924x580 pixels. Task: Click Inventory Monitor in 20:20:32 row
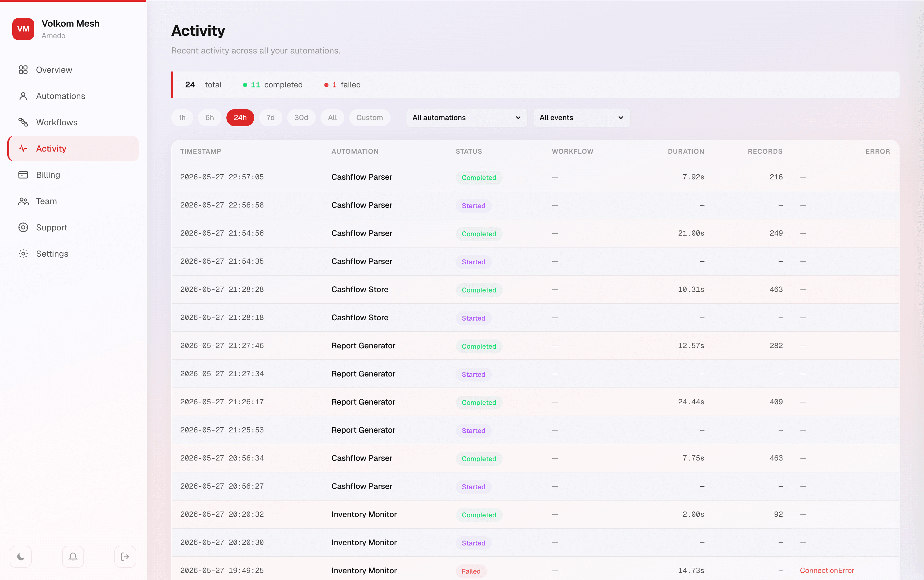coord(364,514)
